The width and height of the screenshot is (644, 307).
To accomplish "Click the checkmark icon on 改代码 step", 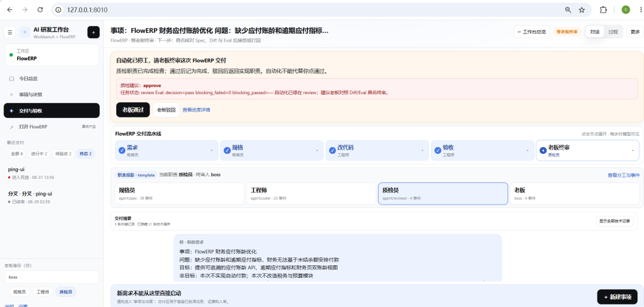I will [x=332, y=150].
